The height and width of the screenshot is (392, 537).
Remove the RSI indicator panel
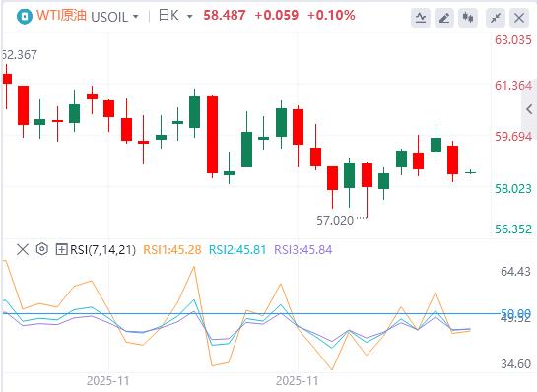click(23, 249)
